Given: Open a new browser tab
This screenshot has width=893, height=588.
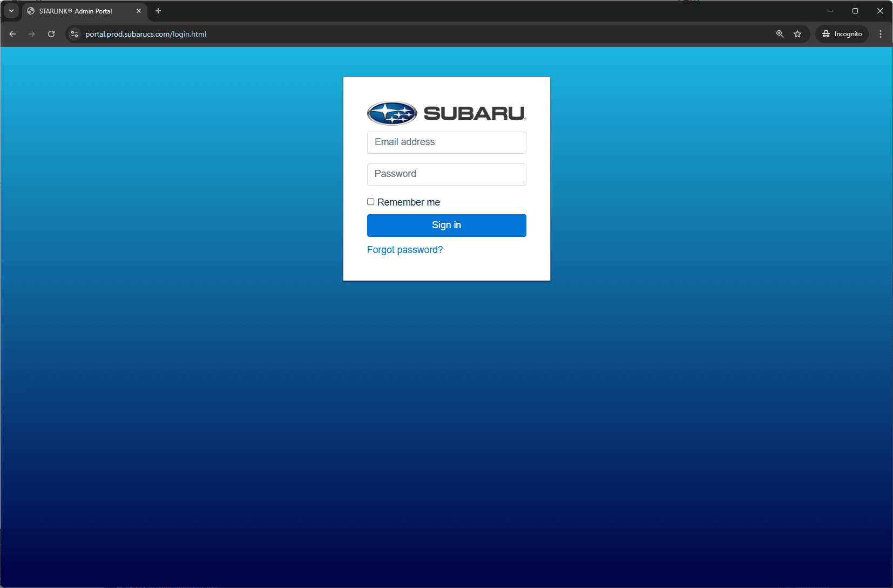Looking at the screenshot, I should pyautogui.click(x=158, y=11).
